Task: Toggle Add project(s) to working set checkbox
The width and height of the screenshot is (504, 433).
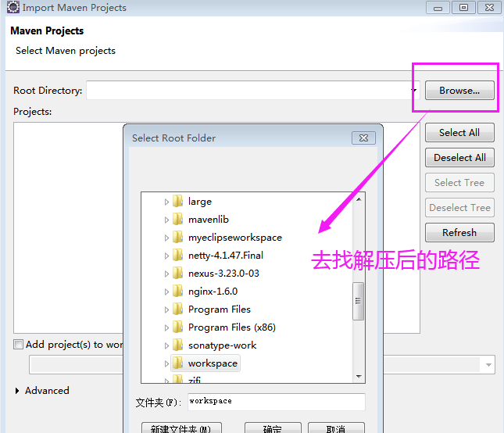Action: pyautogui.click(x=18, y=344)
